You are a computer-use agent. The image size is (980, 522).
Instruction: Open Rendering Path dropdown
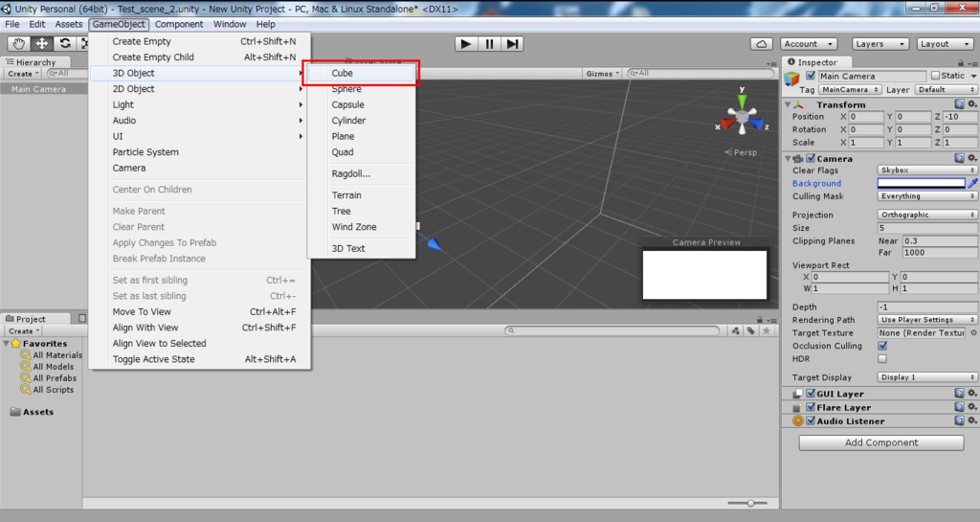(927, 320)
